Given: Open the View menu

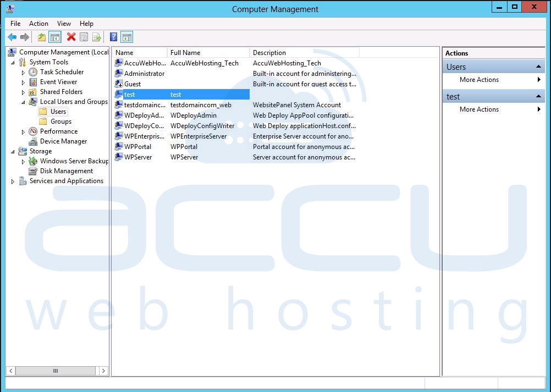Looking at the screenshot, I should pos(64,24).
